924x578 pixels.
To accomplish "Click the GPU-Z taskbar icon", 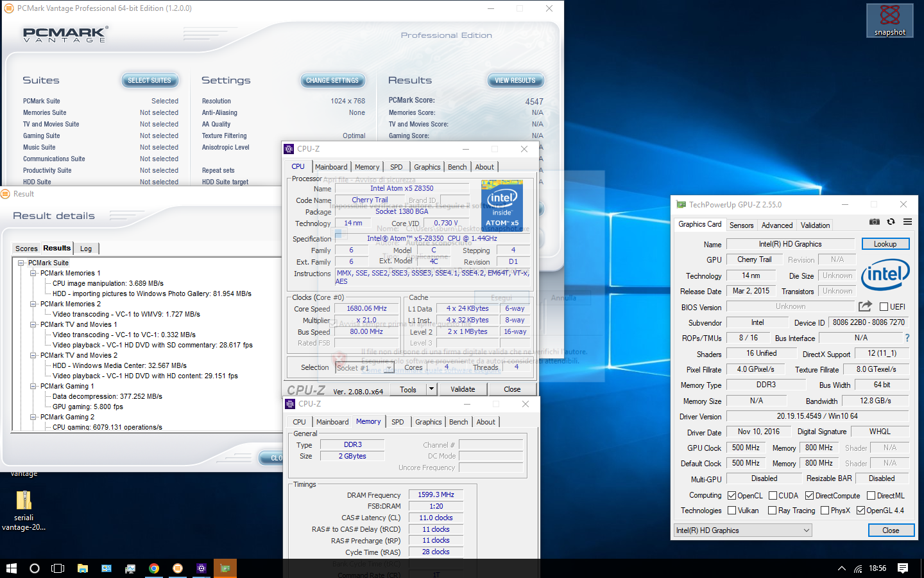I will 225,568.
